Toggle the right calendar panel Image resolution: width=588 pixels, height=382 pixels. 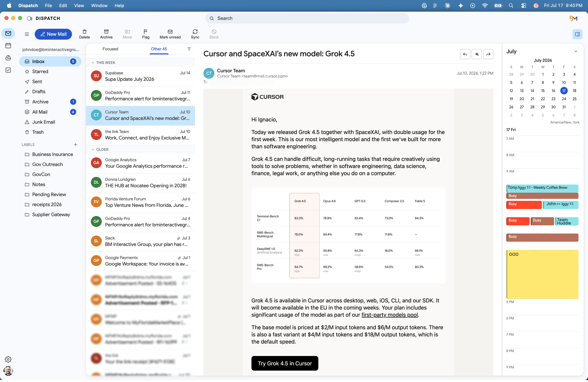coord(577,34)
